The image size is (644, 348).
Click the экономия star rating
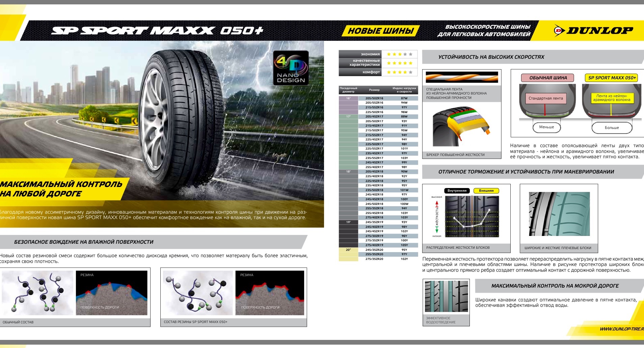coord(400,54)
